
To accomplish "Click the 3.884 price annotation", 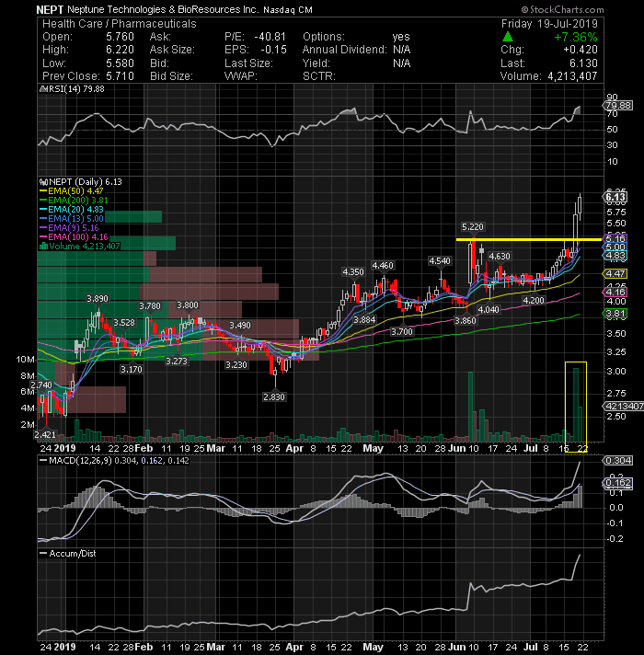I will coord(364,320).
